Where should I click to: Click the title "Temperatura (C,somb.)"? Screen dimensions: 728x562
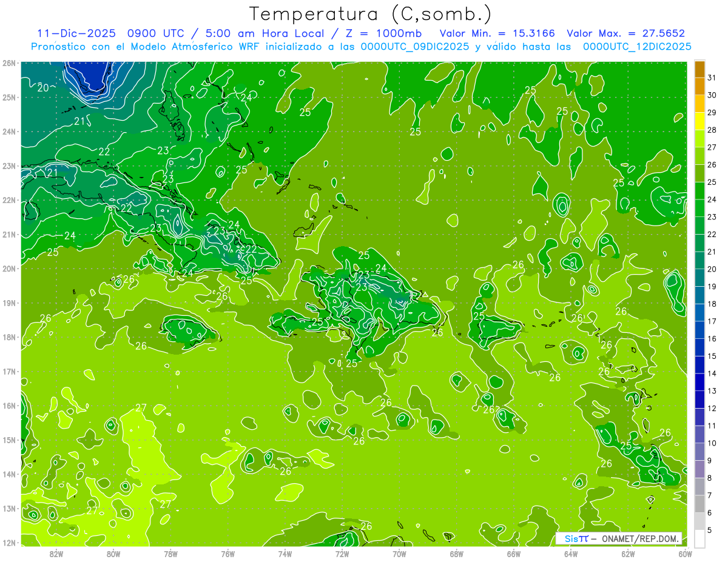(370, 15)
